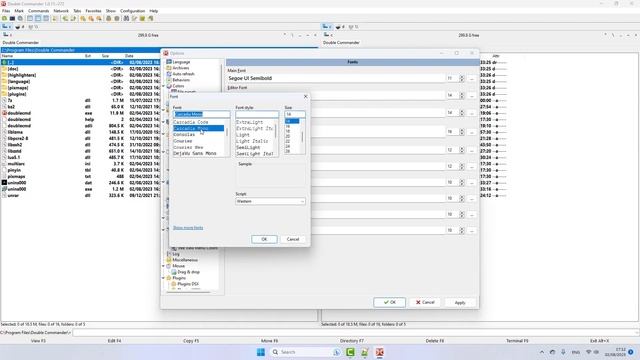This screenshot has height=360, width=640.
Task: Adjust the Main Font size spinner
Action: coord(462,78)
